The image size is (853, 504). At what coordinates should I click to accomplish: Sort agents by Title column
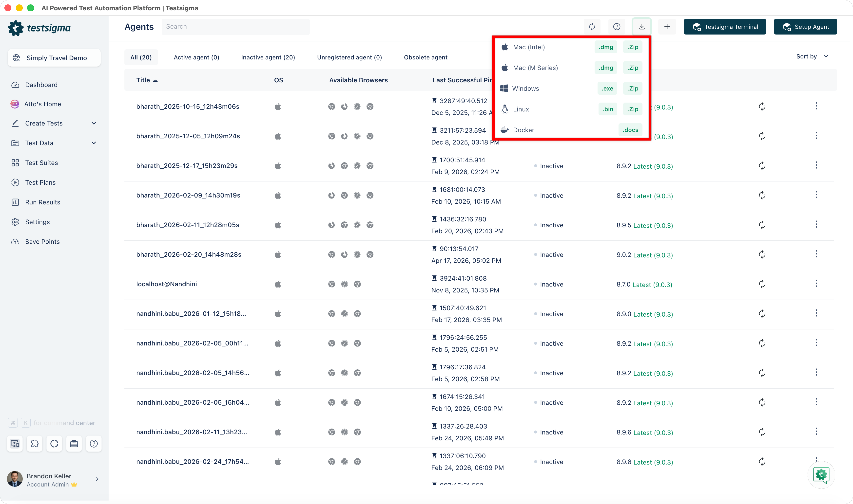coord(147,80)
